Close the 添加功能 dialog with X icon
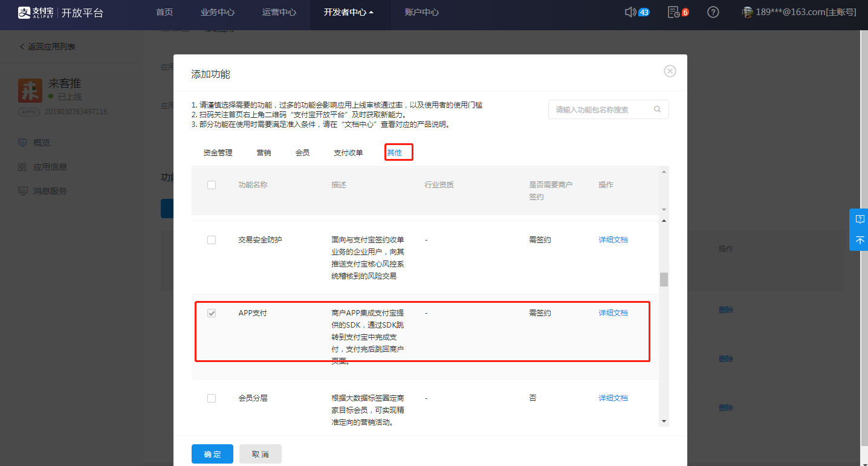Screen dimensions: 868x466 pos(670,71)
